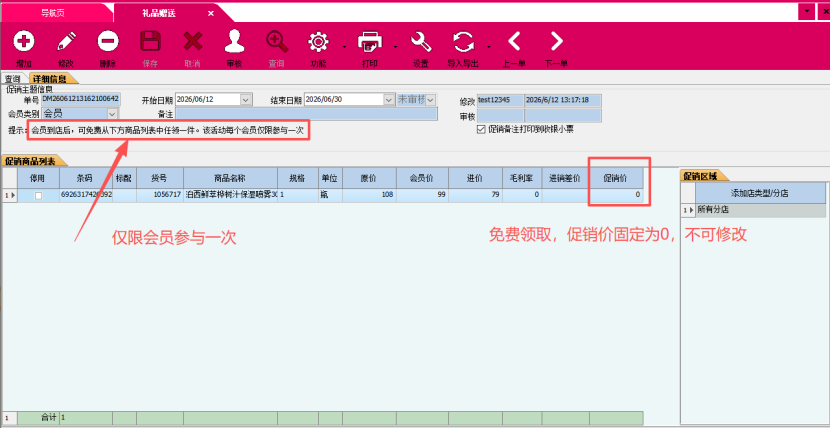This screenshot has width=830, height=428.
Task: Open the 开始日期 date dropdown
Action: [x=246, y=99]
